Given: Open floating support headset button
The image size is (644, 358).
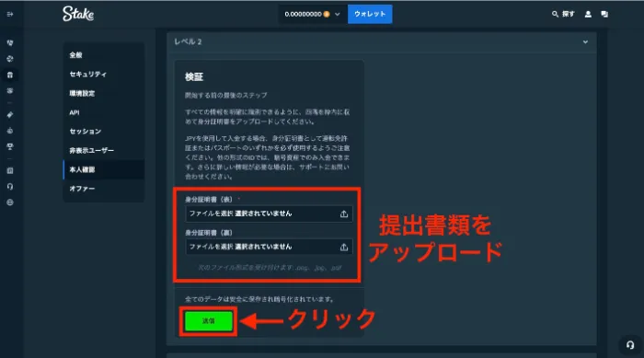Looking at the screenshot, I should (630, 345).
